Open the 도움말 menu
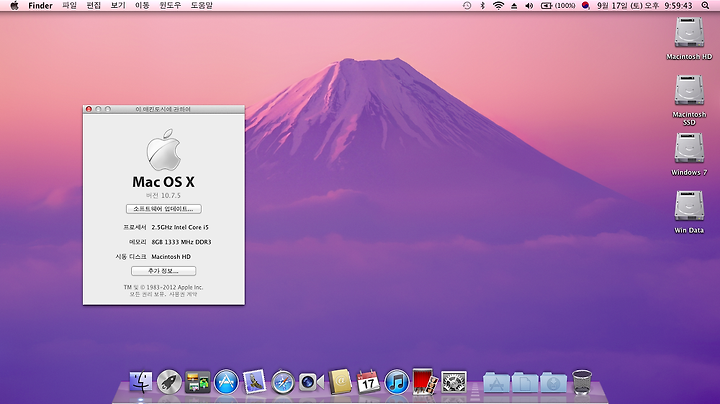The image size is (720, 404). (x=202, y=6)
